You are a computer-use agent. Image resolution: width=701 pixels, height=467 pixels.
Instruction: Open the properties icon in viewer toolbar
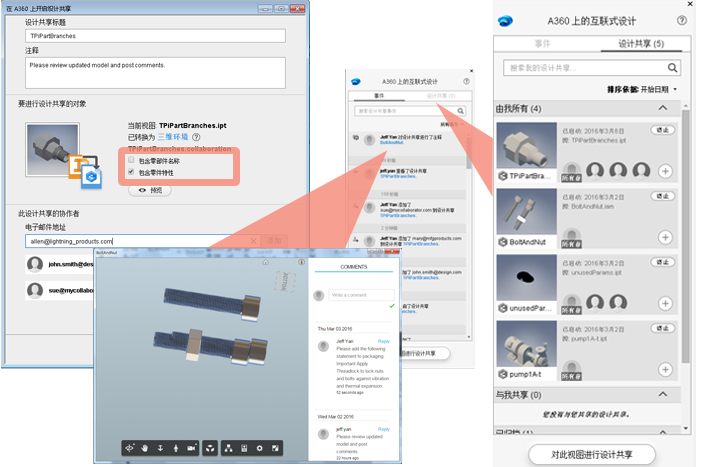244,448
